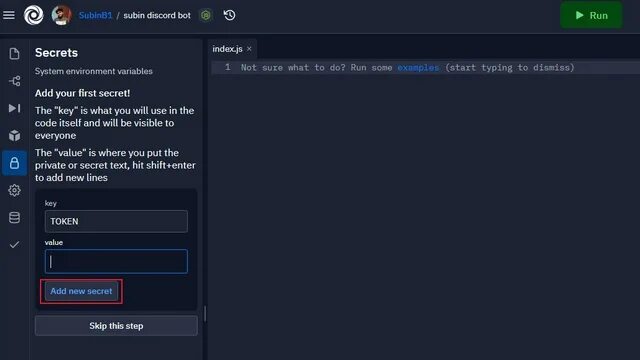Open the Settings gear icon
The height and width of the screenshot is (360, 640).
14,190
